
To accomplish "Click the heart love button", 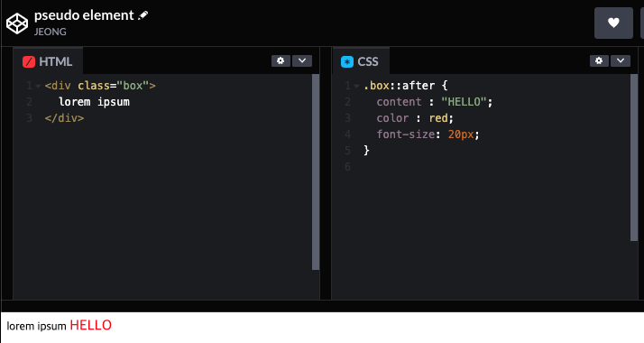I will pyautogui.click(x=613, y=23).
